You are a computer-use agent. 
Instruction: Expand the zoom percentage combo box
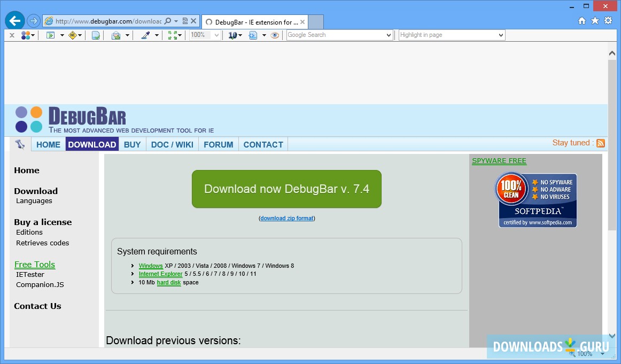pos(216,35)
